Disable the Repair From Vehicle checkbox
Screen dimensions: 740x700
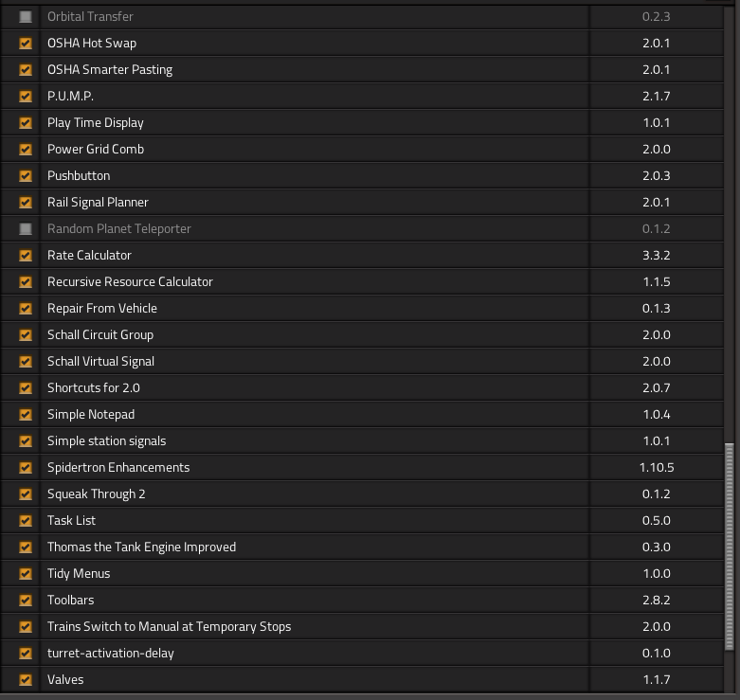tap(26, 308)
